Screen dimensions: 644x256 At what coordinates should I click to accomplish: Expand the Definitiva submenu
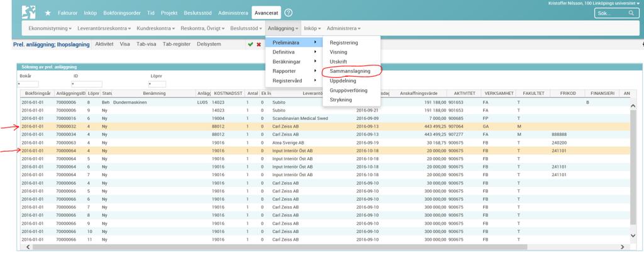click(294, 52)
